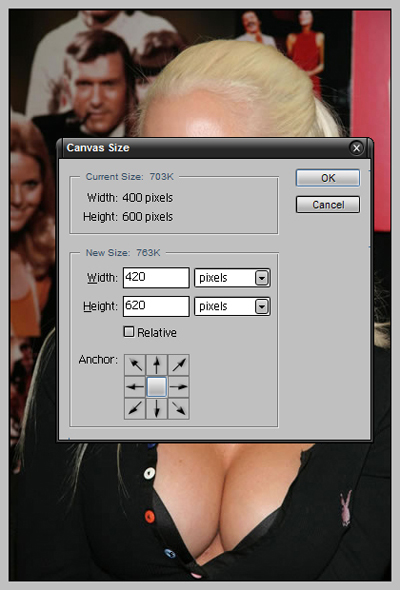
Task: Click the 'New Size: 763K' label
Action: pos(123,252)
